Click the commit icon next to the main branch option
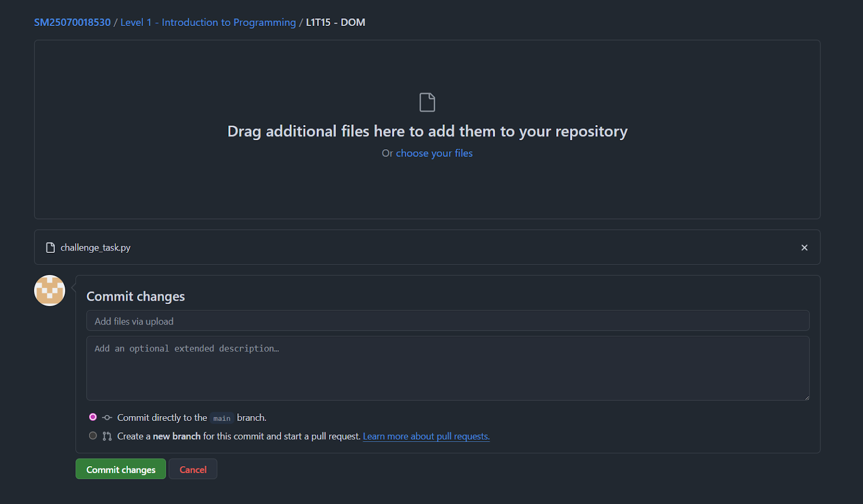 point(107,417)
